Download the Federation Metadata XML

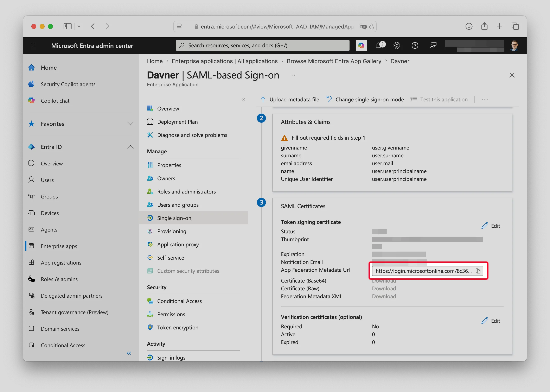[x=384, y=296]
